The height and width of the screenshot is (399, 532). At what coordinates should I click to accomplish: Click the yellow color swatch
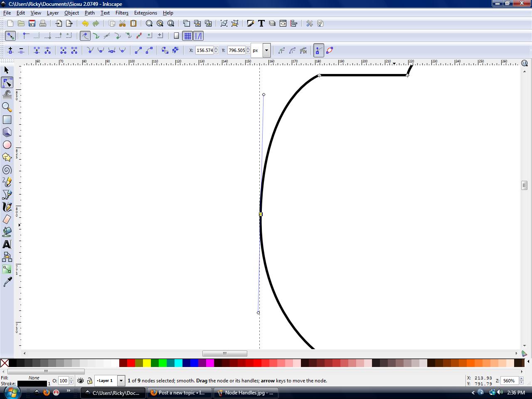pyautogui.click(x=147, y=363)
